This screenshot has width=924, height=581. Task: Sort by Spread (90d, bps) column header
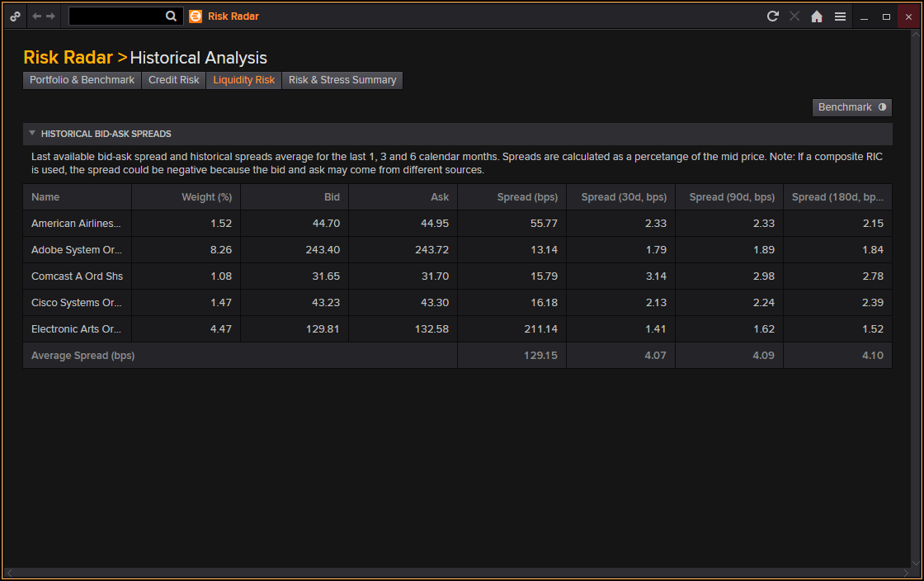point(729,197)
